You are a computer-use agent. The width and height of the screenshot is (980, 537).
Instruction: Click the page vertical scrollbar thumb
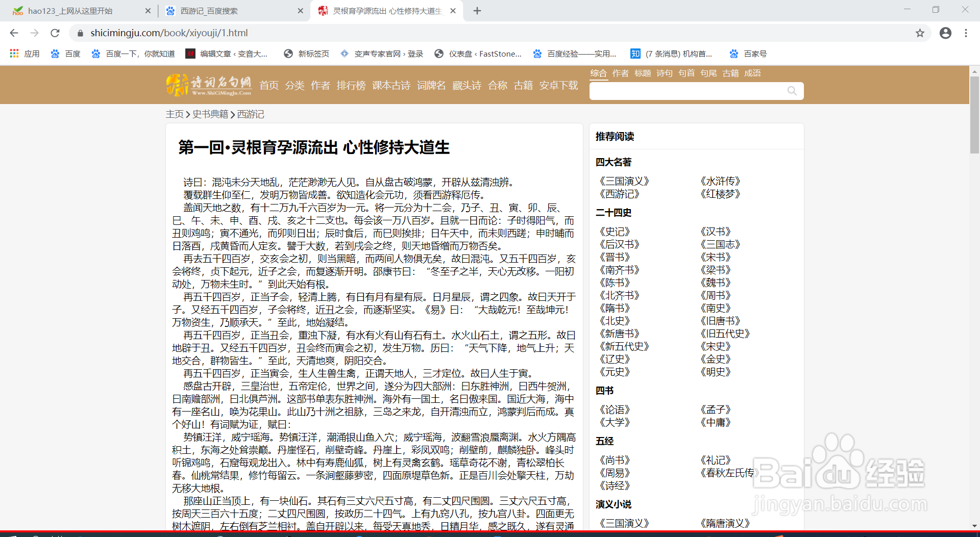click(974, 115)
